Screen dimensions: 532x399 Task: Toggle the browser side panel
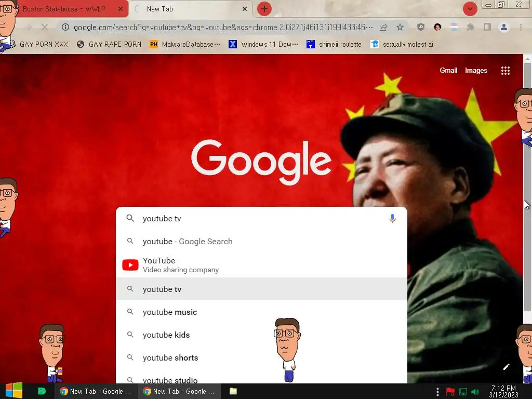pyautogui.click(x=487, y=27)
